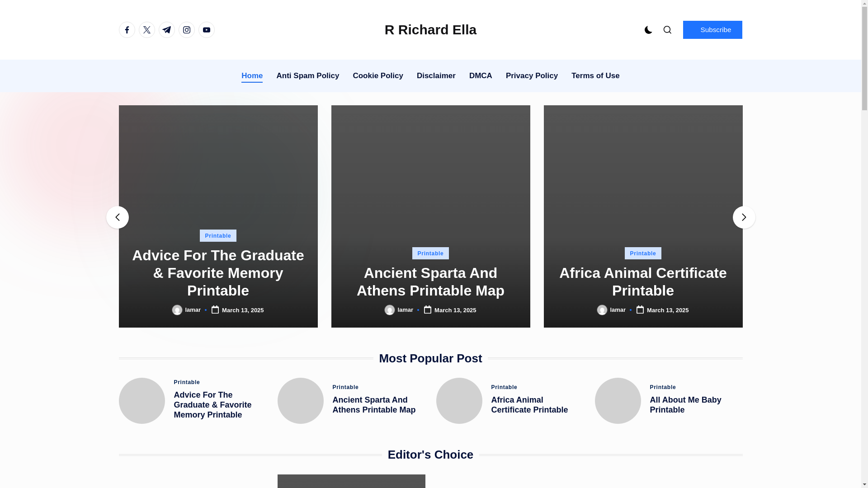This screenshot has width=868, height=488.
Task: Click date March 13, 2025 on Africa Animal slide
Action: 668,310
